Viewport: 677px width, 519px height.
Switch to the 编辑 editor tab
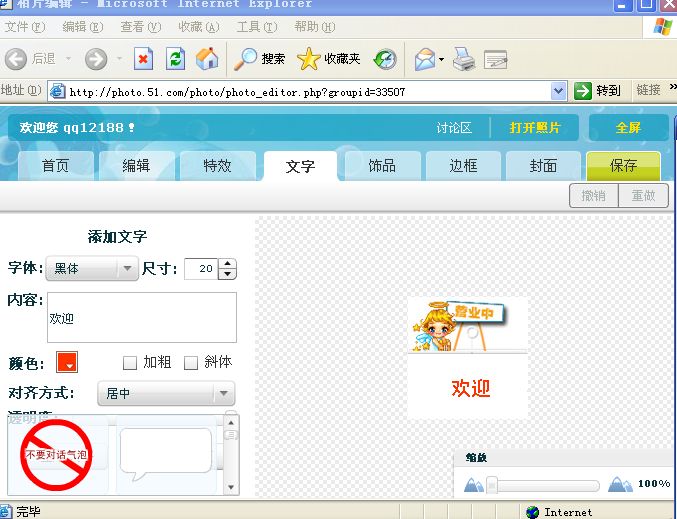click(136, 166)
